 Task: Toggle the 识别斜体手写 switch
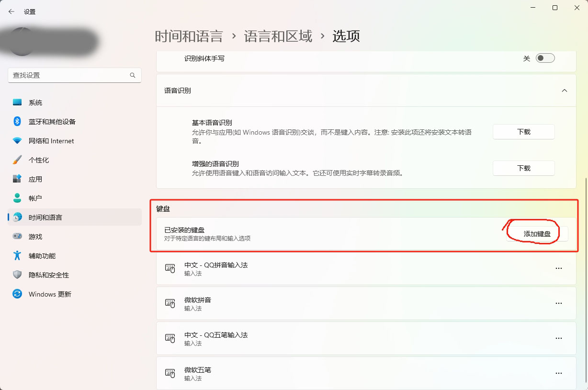(x=545, y=58)
